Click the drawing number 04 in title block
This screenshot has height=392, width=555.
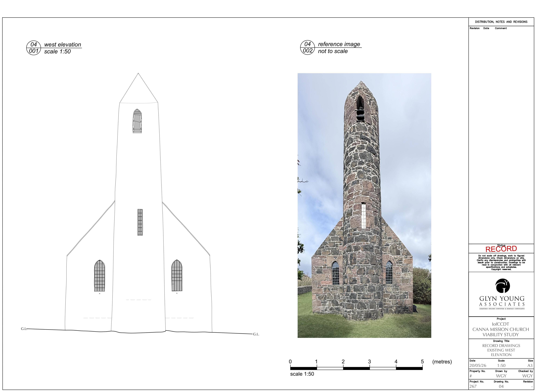(x=501, y=386)
